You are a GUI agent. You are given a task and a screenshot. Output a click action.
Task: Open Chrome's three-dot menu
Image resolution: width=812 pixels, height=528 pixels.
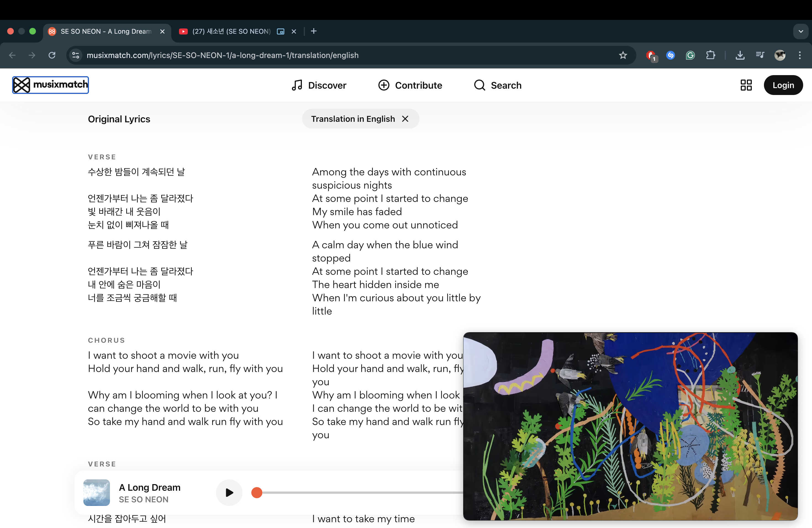(x=800, y=55)
